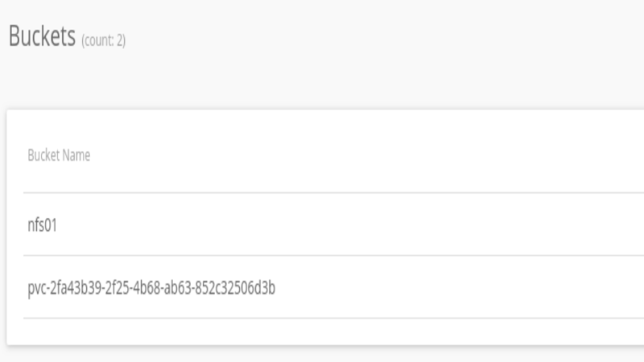Click the Buckets page heading

(42, 35)
